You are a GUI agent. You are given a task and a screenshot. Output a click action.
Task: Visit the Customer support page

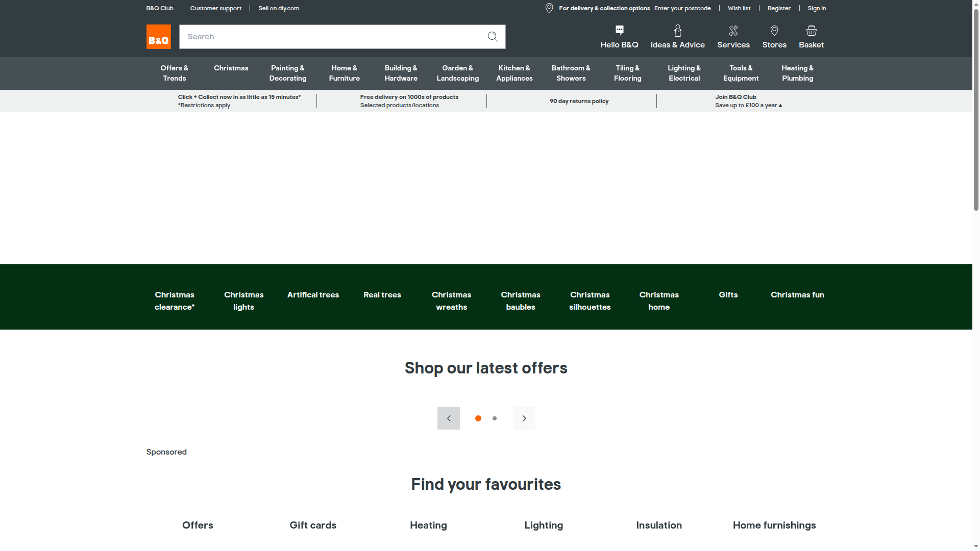[x=215, y=8]
